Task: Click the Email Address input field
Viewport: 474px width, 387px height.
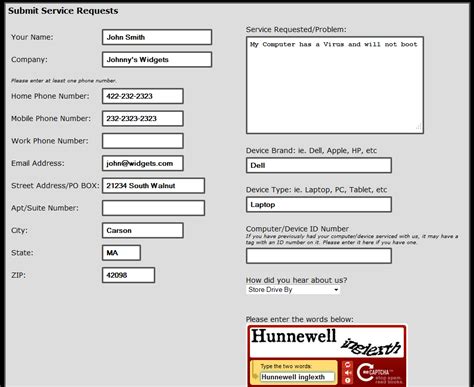Action: (143, 163)
